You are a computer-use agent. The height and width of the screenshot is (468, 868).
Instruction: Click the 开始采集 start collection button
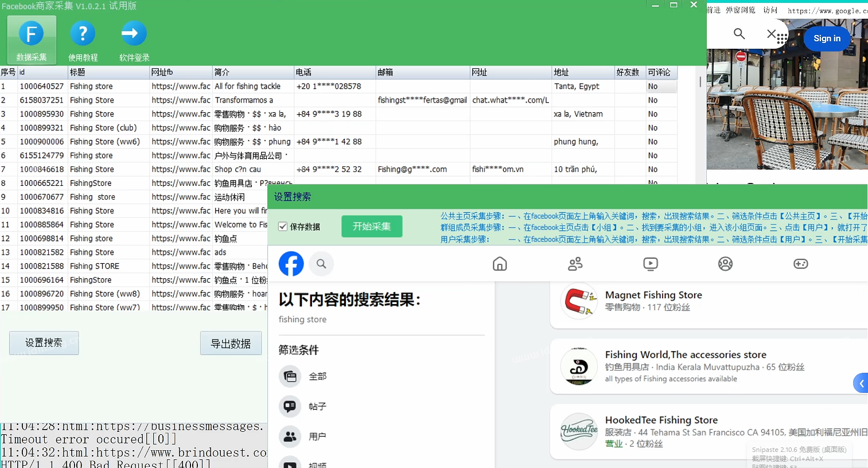[x=372, y=227]
